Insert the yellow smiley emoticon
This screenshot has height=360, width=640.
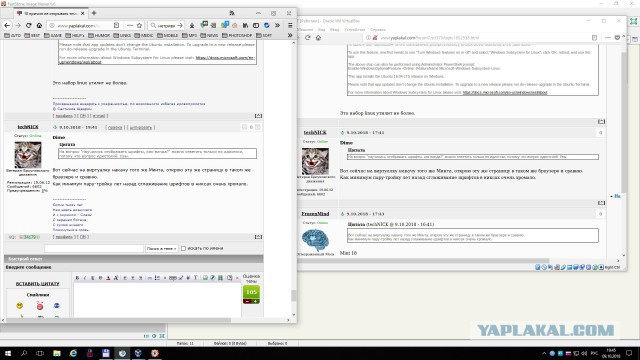(x=20, y=306)
